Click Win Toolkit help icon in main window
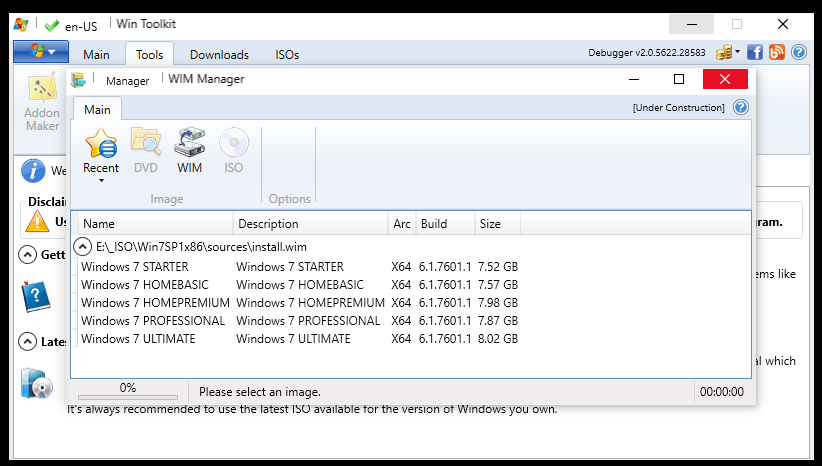Viewport: 822px width, 466px height. coord(798,52)
